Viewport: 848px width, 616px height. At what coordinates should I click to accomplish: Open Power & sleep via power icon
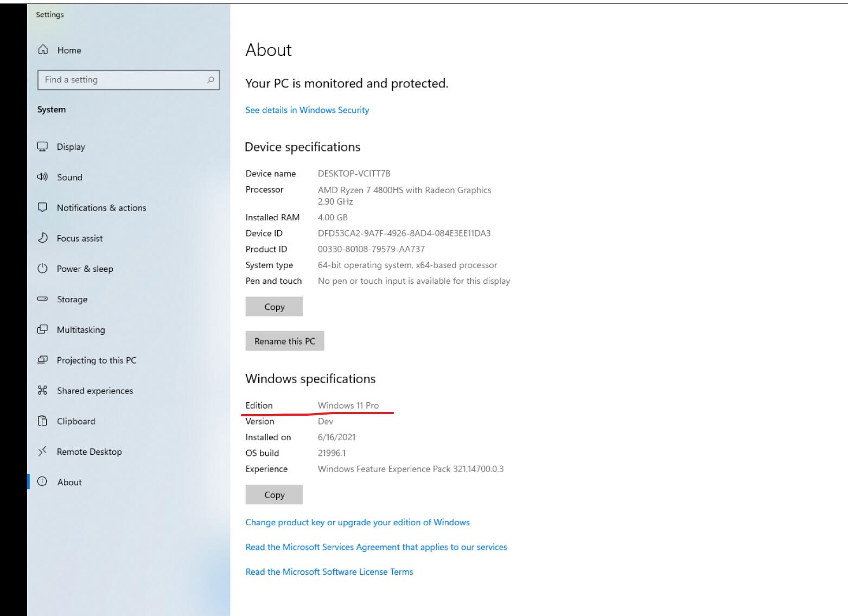tap(43, 268)
